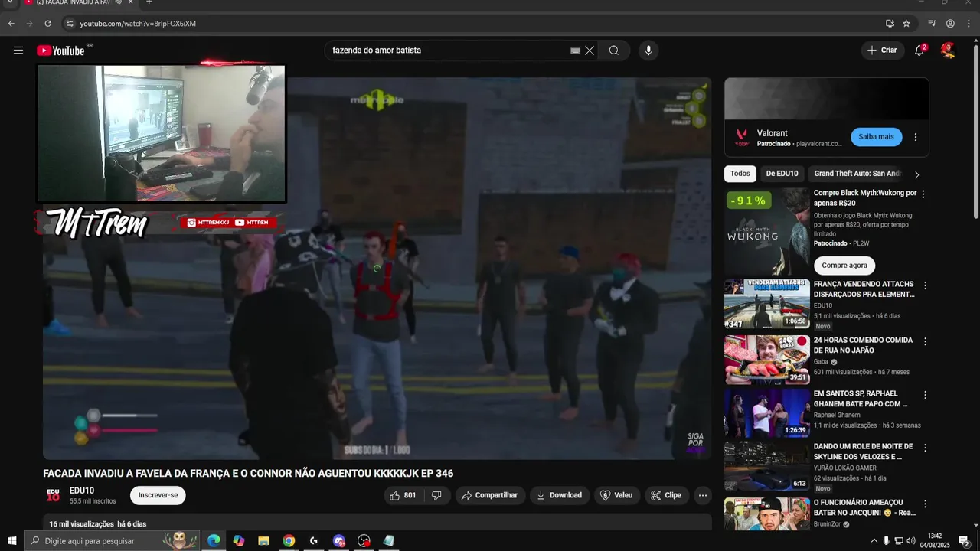The height and width of the screenshot is (551, 980).
Task: Open options for 24 HORAS COMENDO video
Action: click(x=925, y=341)
